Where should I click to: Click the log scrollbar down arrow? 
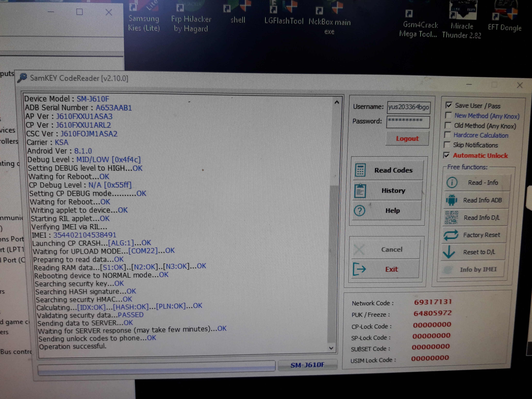click(331, 348)
